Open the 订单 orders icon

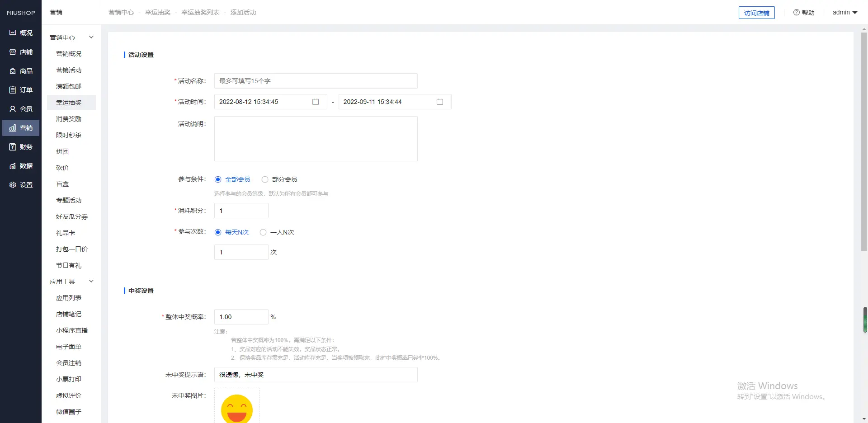[x=13, y=90]
